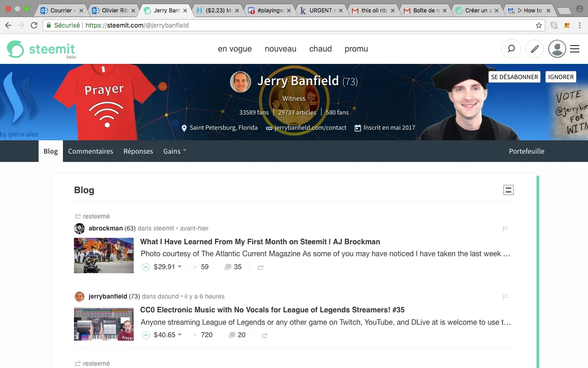Image resolution: width=588 pixels, height=368 pixels.
Task: Click the 'Saint Petersburg, Florida' location text
Action: 224,127
